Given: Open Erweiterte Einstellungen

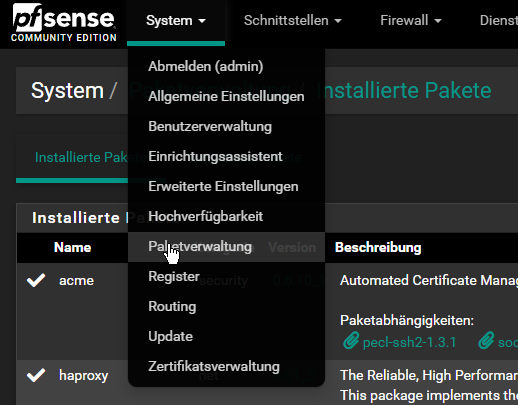Looking at the screenshot, I should [x=226, y=186].
